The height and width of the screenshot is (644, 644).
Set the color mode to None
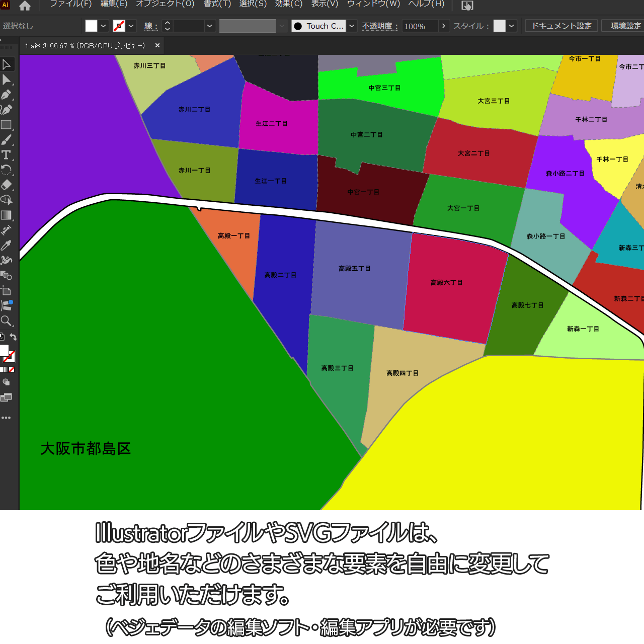(12, 370)
